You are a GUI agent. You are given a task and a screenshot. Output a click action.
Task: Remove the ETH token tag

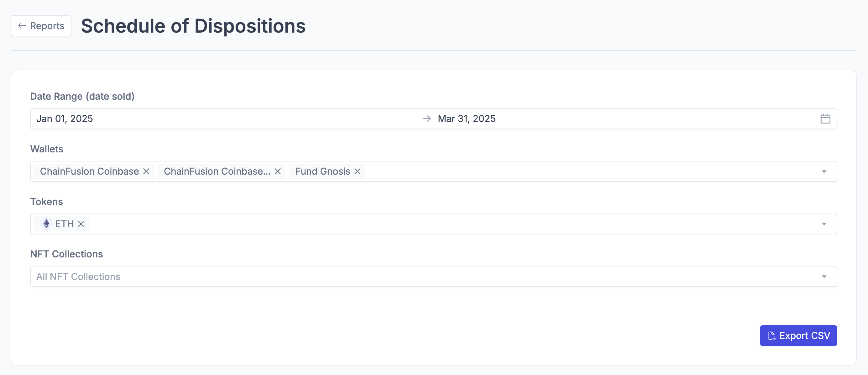81,224
